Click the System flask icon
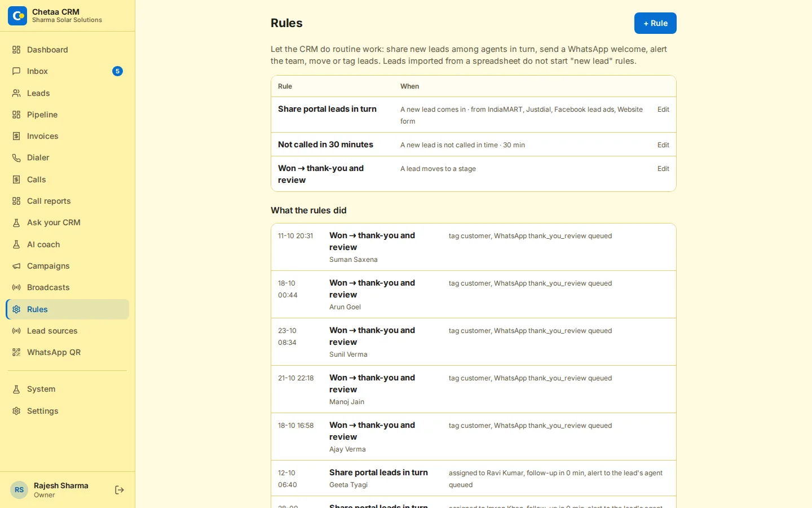 [16, 389]
